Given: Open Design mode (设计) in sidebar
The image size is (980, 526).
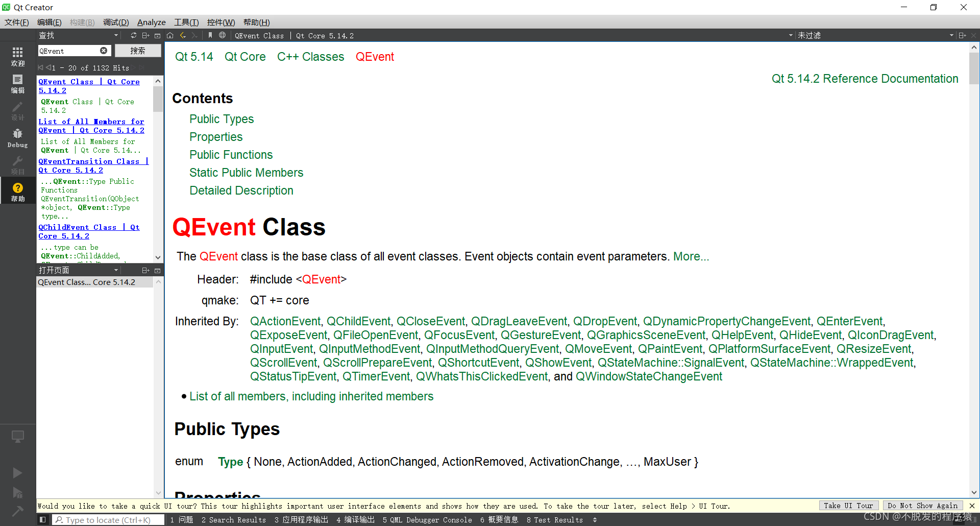Looking at the screenshot, I should [18, 111].
